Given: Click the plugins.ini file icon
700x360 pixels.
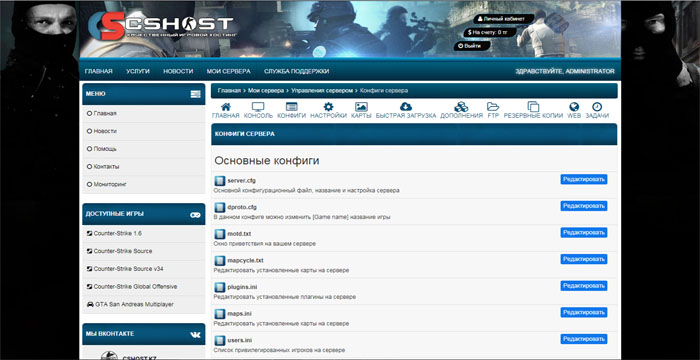Looking at the screenshot, I should 219,287.
